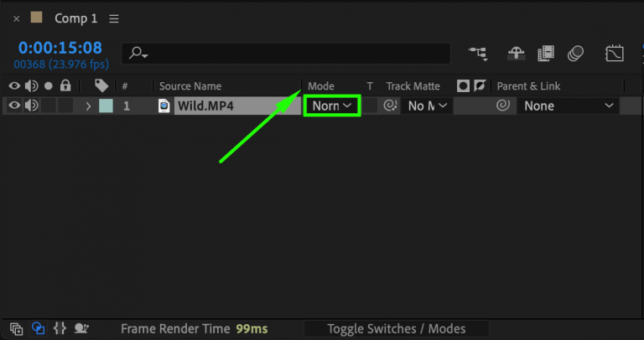
Task: Click the Wild.MP4 layer label color swatch
Action: point(106,106)
